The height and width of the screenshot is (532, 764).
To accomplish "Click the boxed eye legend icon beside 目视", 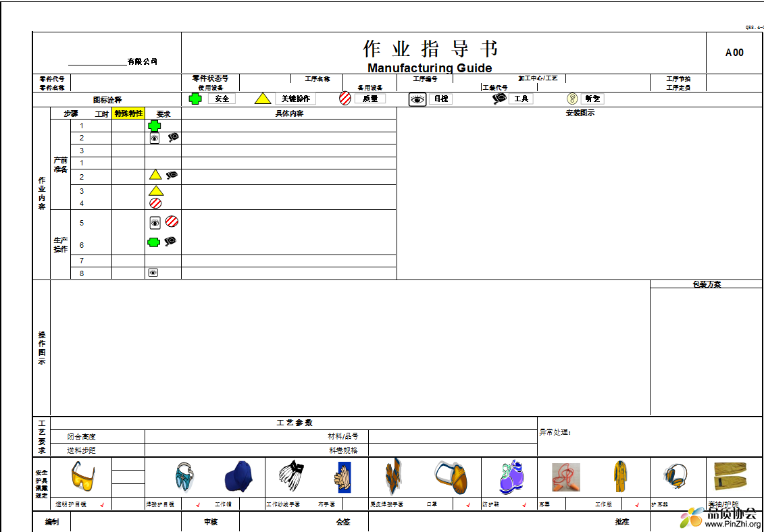I will (x=417, y=99).
